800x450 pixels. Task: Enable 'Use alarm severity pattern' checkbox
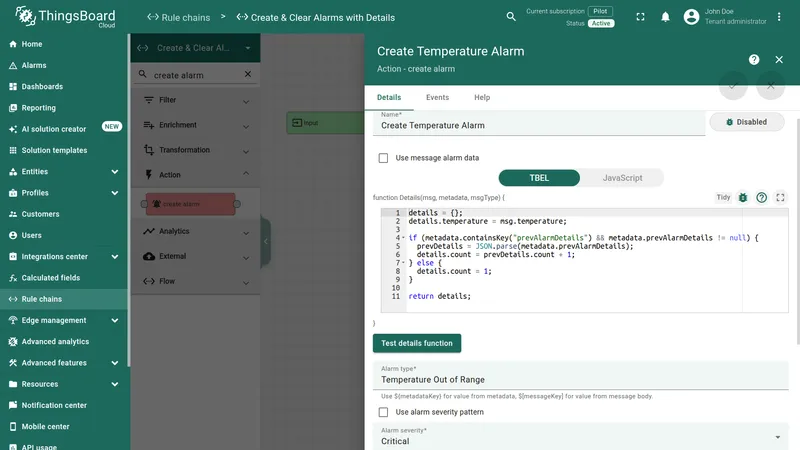[383, 412]
